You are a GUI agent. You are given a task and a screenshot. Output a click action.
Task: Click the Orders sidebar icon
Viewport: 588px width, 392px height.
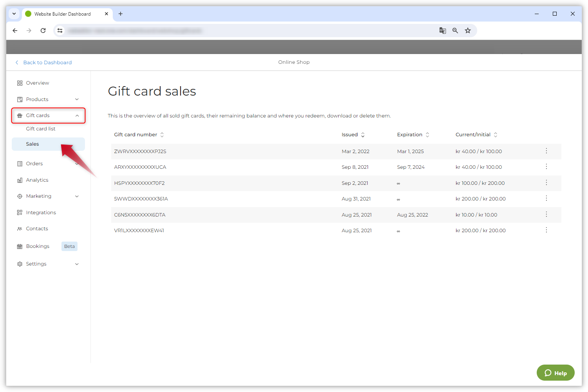pos(20,163)
